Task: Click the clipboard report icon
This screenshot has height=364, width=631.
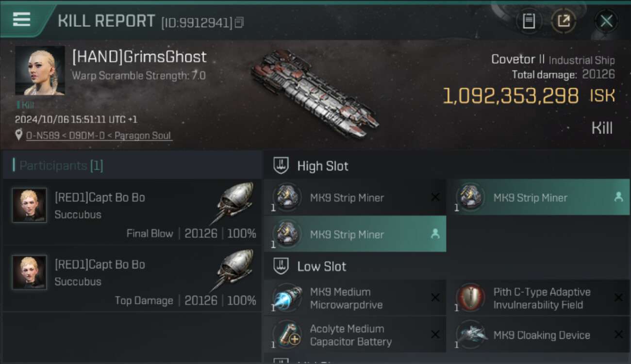Action: click(529, 21)
